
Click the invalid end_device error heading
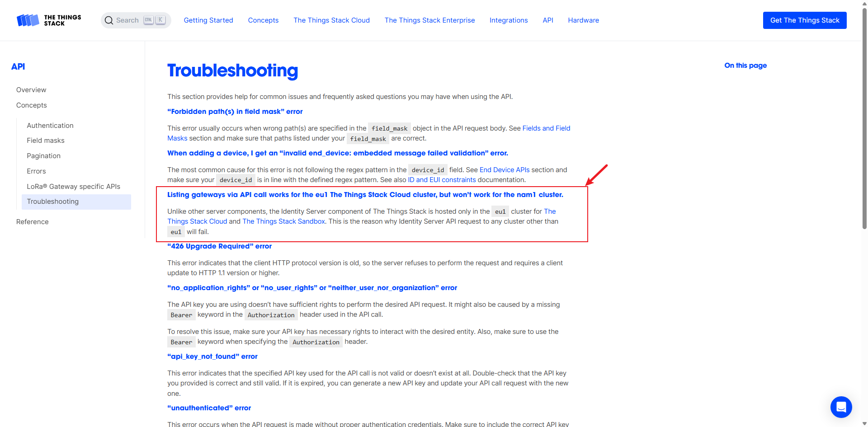338,153
